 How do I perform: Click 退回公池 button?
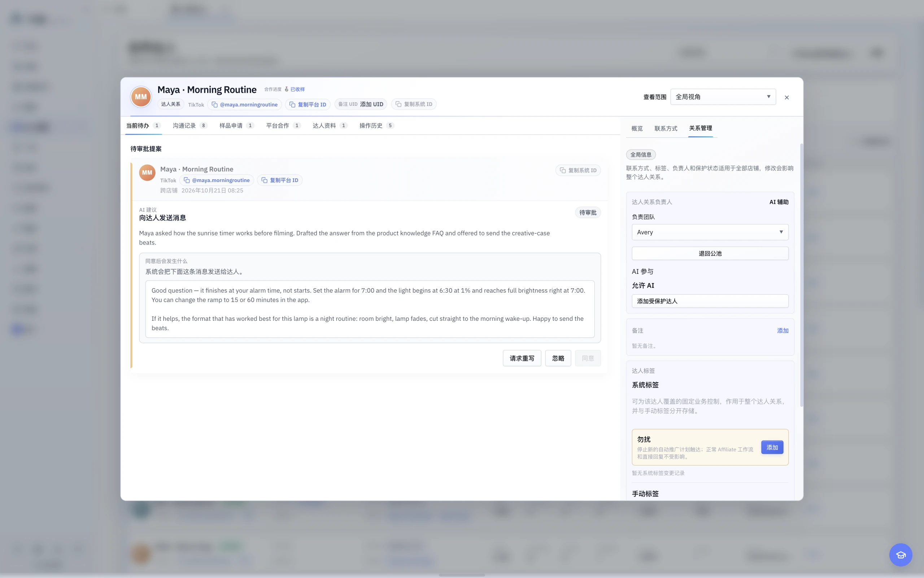click(710, 254)
